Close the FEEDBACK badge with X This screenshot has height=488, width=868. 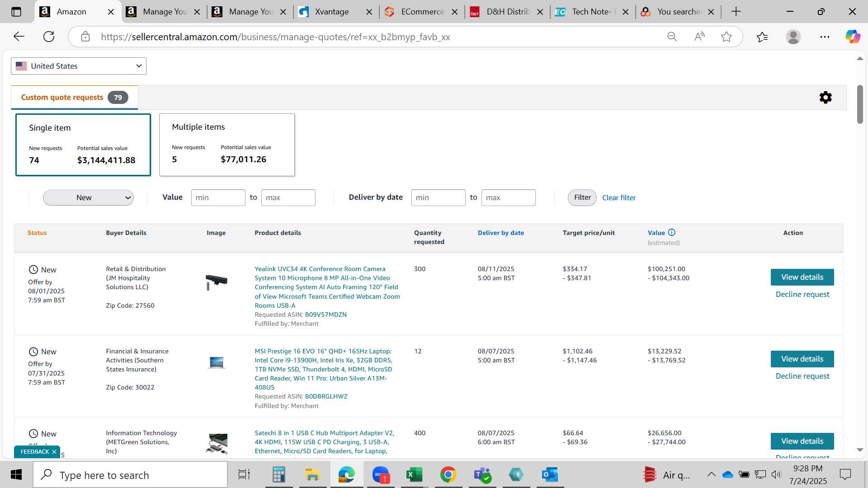click(54, 452)
